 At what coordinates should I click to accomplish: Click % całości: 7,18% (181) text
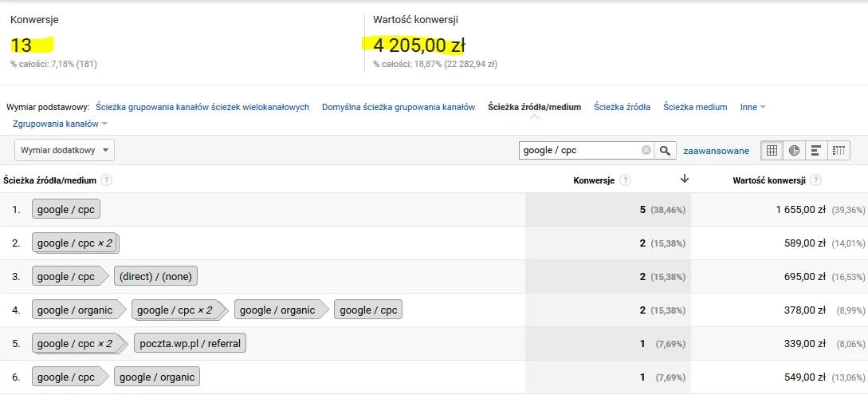53,65
